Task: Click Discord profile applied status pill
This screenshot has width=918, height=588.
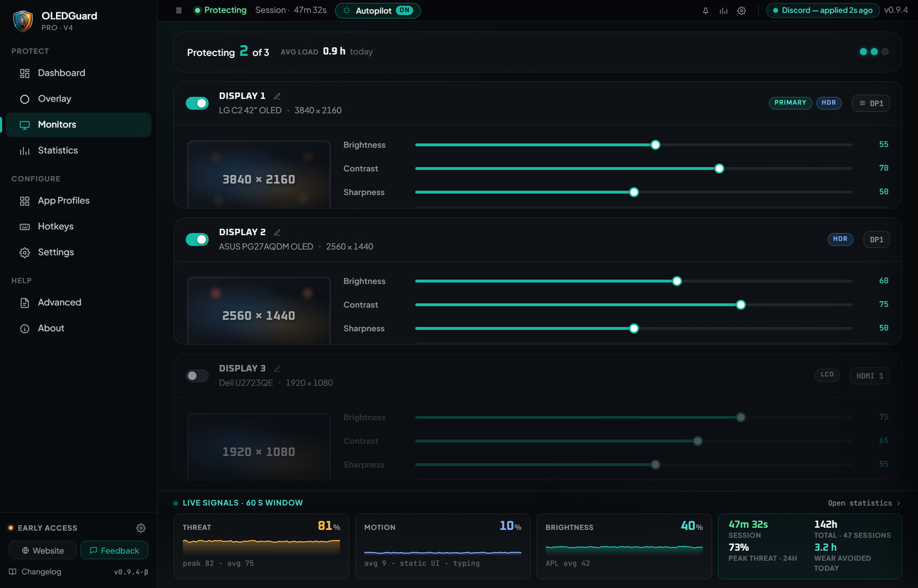Action: 822,10
